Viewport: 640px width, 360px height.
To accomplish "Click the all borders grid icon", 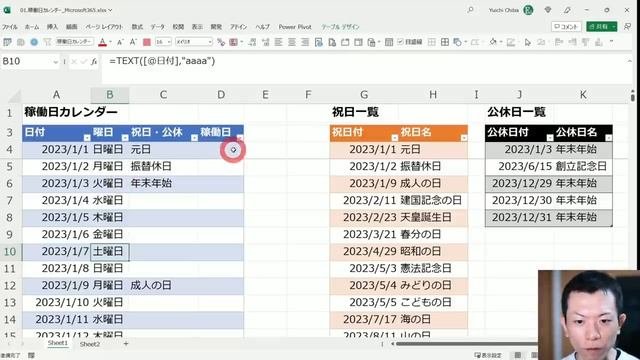I will coord(445,42).
